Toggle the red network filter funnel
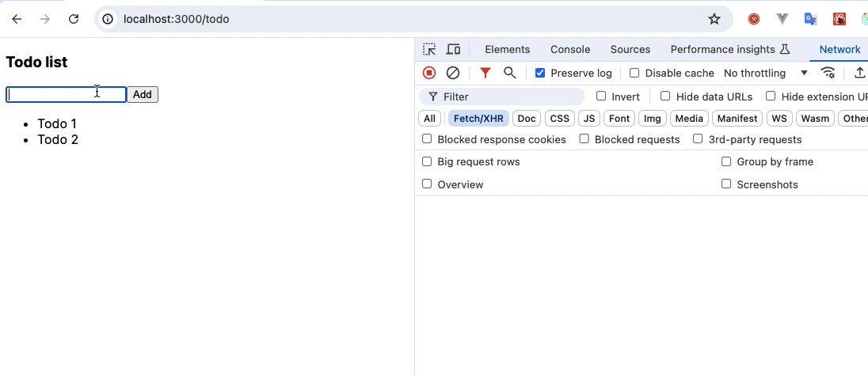This screenshot has width=868, height=375. pos(485,73)
